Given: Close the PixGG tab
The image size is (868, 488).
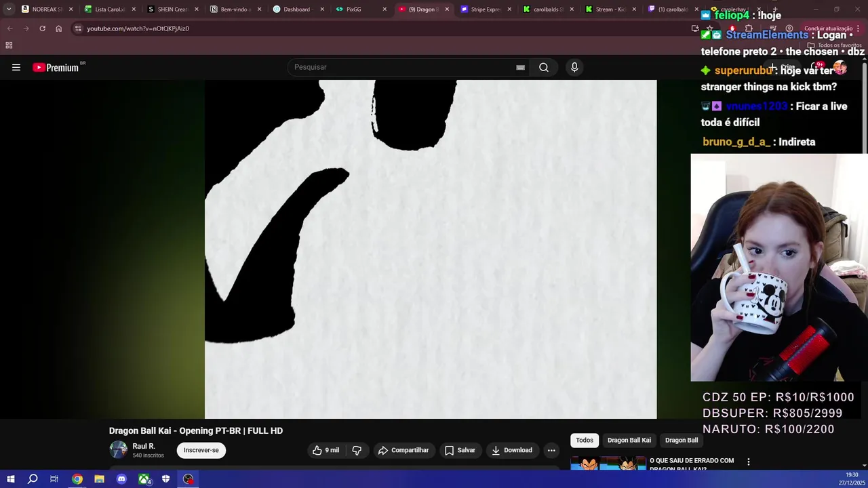Looking at the screenshot, I should (384, 9).
